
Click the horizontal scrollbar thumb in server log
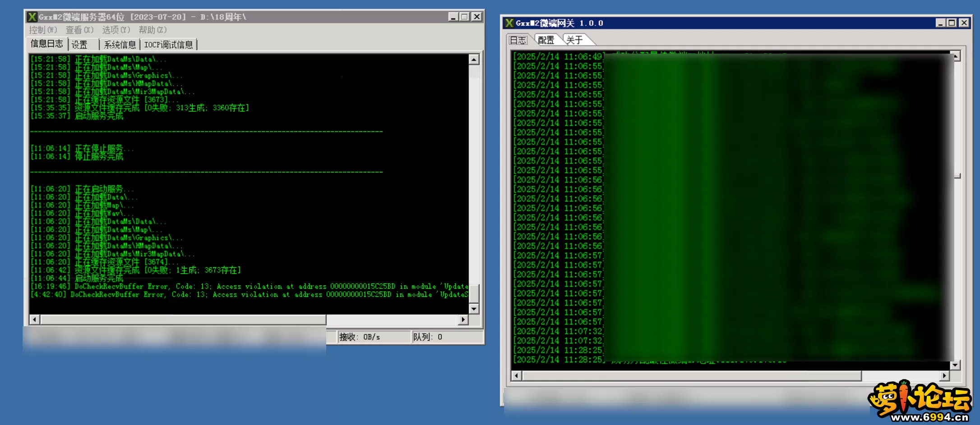click(183, 320)
